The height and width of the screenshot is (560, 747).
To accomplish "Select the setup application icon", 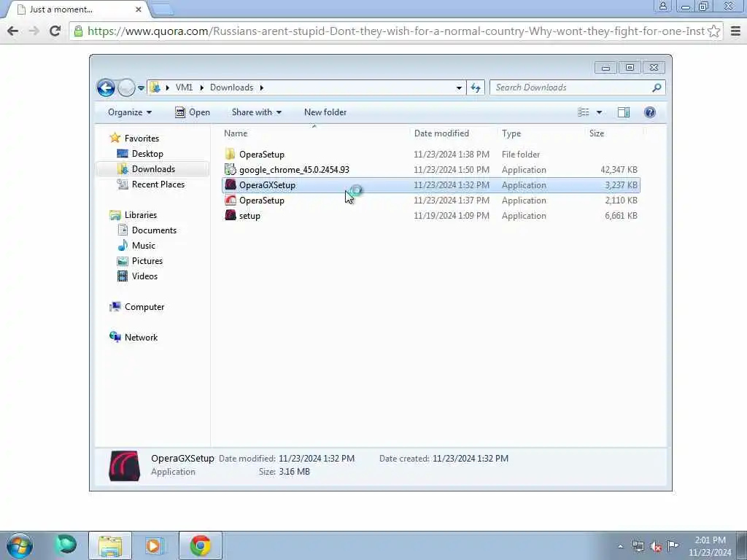I will point(230,215).
